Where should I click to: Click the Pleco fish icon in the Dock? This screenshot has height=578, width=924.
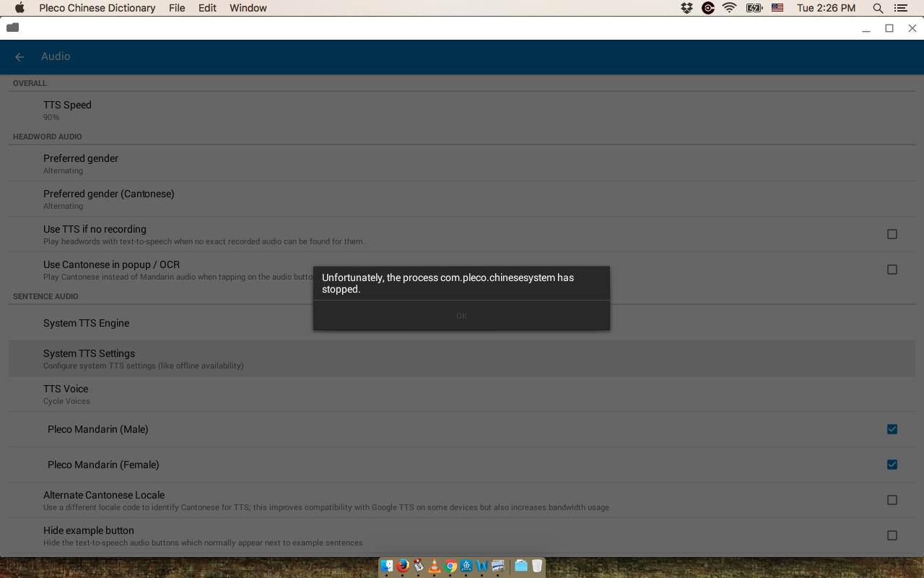click(x=466, y=566)
